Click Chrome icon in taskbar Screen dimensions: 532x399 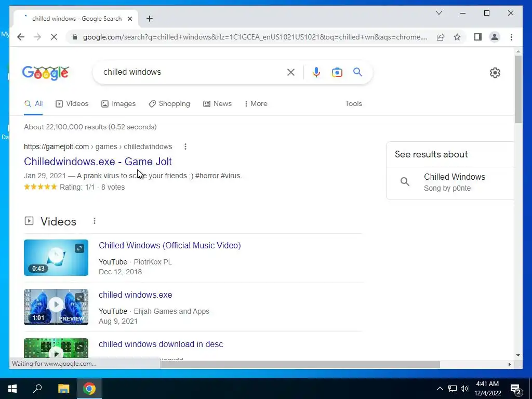[89, 389]
